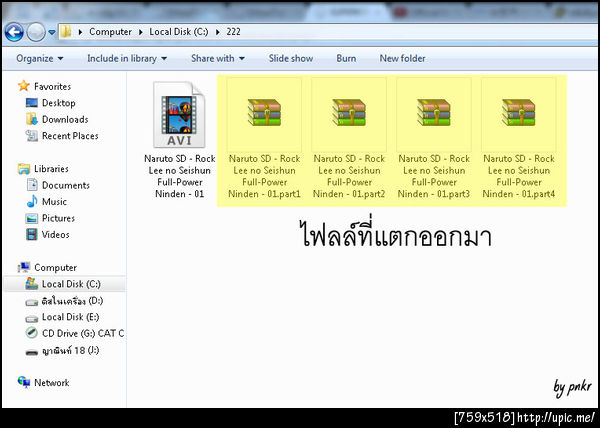Click the Recent Places icon
600x428 pixels.
tap(32, 135)
